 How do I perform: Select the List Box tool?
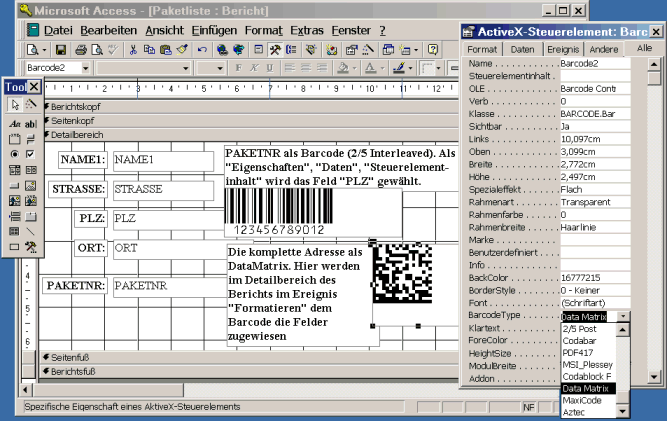coord(31,170)
